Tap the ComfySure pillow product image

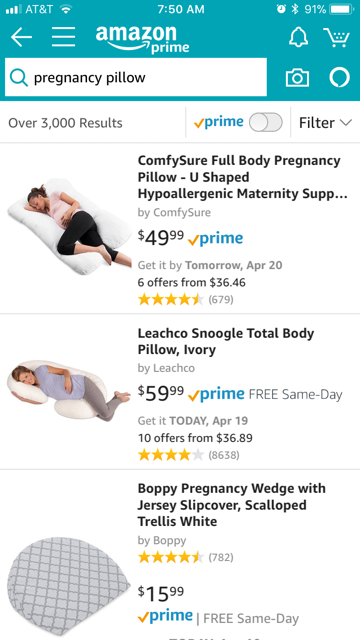[x=69, y=226]
